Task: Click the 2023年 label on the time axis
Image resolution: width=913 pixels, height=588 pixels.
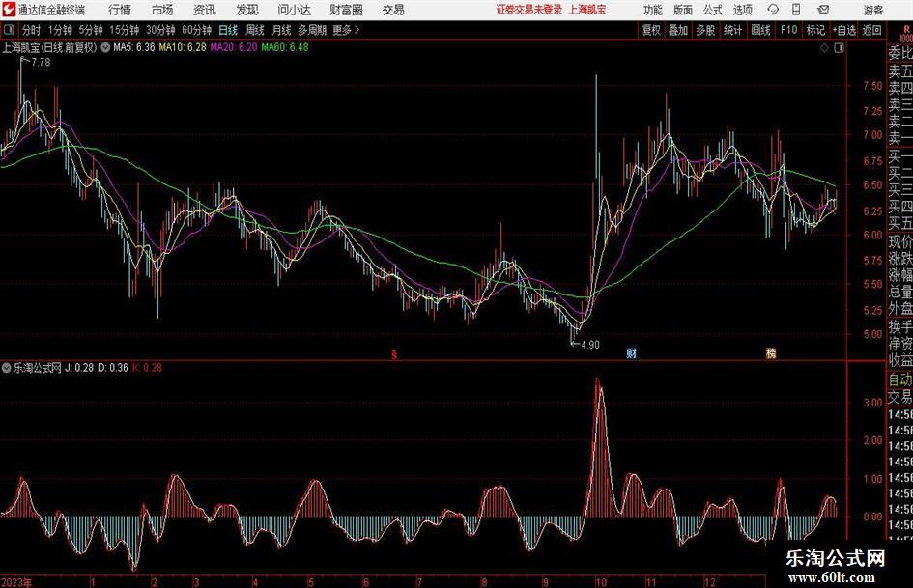Action: [x=16, y=582]
